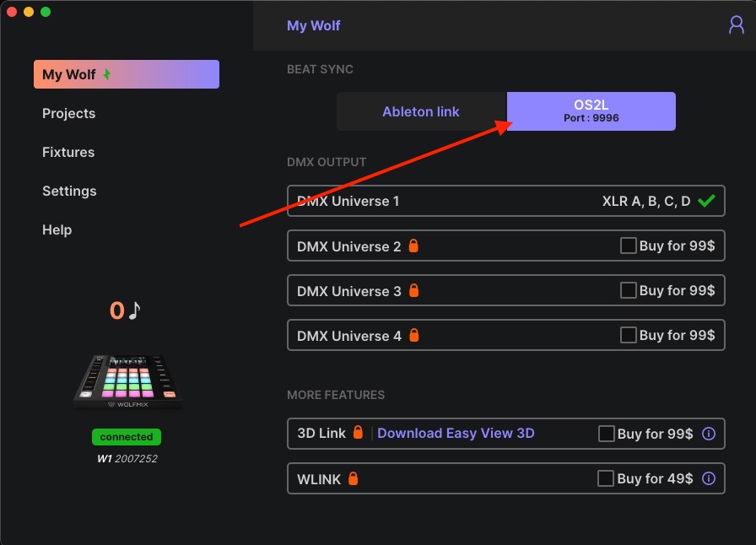Open the Fixtures sidebar section
This screenshot has height=545, width=756.
point(68,152)
